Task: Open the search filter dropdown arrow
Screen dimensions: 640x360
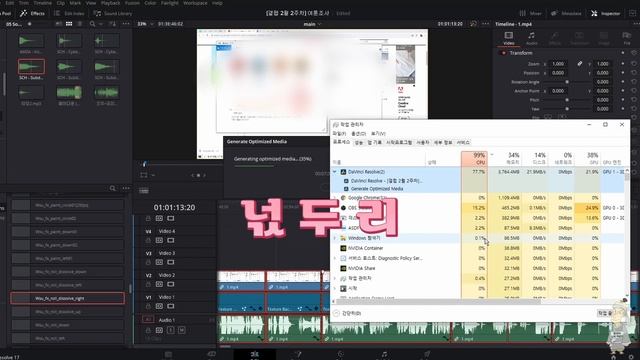Action: pyautogui.click(x=101, y=24)
